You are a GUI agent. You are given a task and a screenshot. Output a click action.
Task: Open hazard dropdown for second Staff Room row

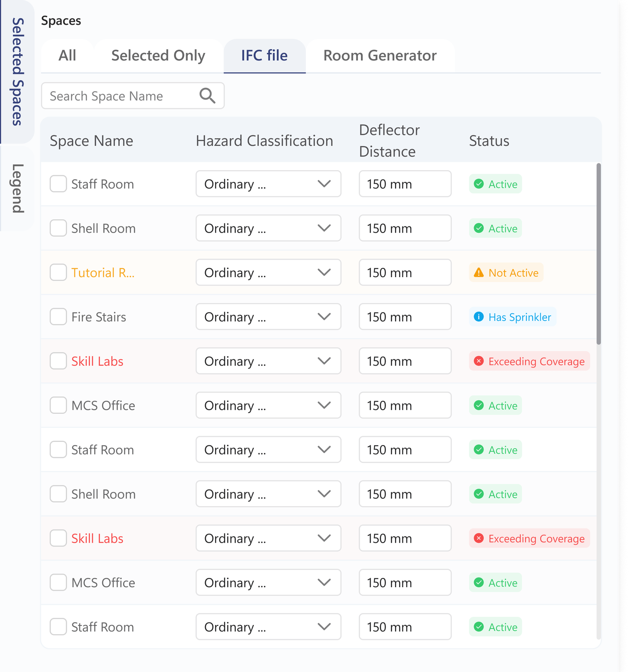268,450
